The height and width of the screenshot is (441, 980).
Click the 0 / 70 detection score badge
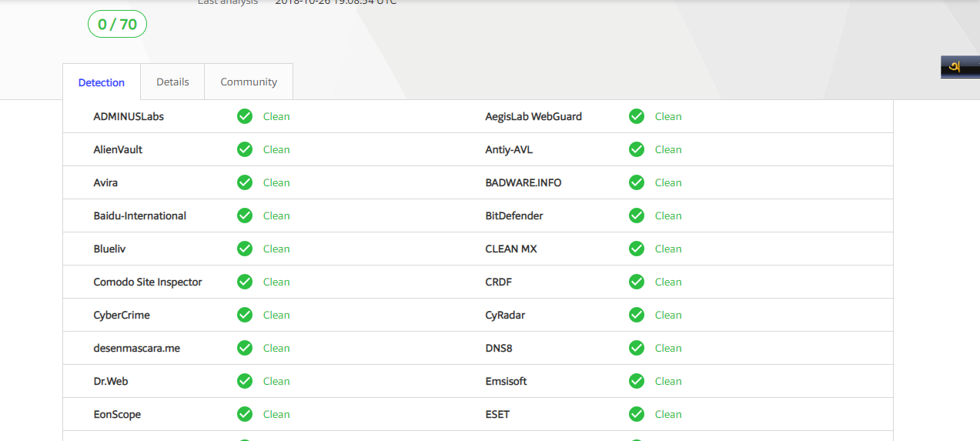tap(117, 25)
